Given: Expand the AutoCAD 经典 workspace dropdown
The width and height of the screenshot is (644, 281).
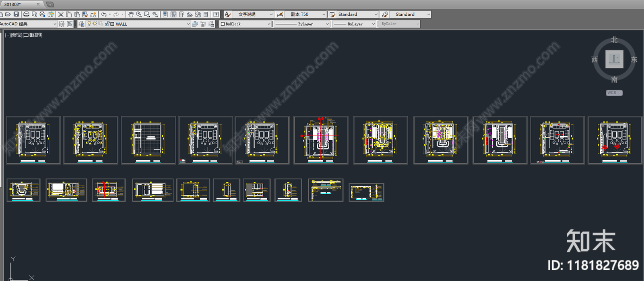Looking at the screenshot, I should (55, 24).
